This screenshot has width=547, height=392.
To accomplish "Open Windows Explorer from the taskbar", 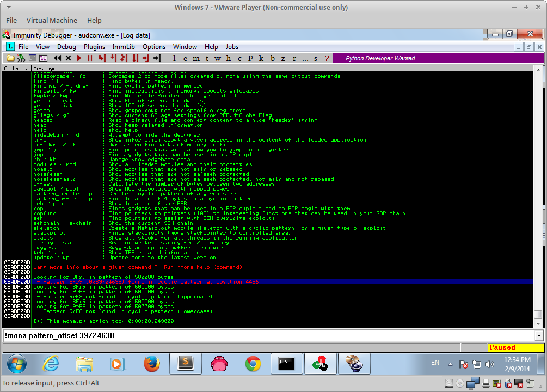I will click(x=84, y=363).
